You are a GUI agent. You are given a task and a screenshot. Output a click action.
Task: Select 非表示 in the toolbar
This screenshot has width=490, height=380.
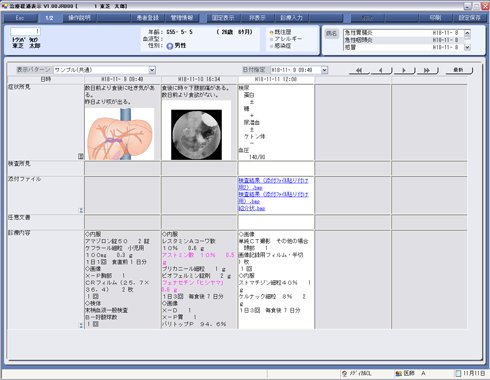click(257, 18)
